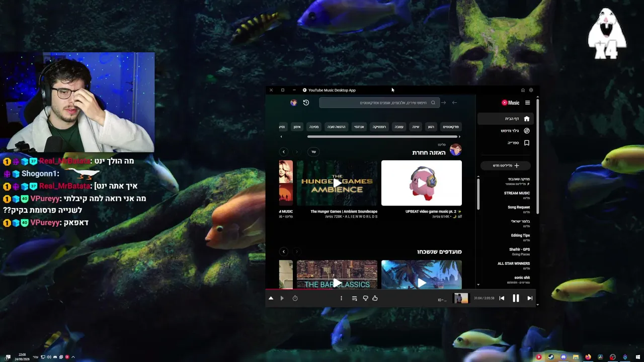Open the listening history clock icon

coord(306,103)
